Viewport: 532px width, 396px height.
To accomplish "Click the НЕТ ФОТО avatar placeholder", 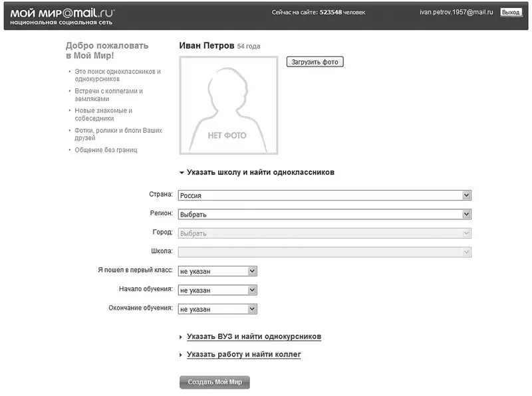I will (228, 106).
